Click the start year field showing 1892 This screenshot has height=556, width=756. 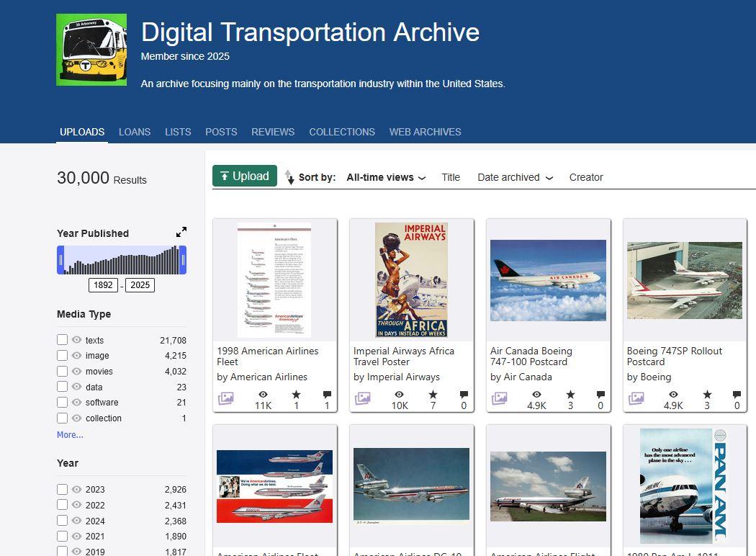coord(103,285)
